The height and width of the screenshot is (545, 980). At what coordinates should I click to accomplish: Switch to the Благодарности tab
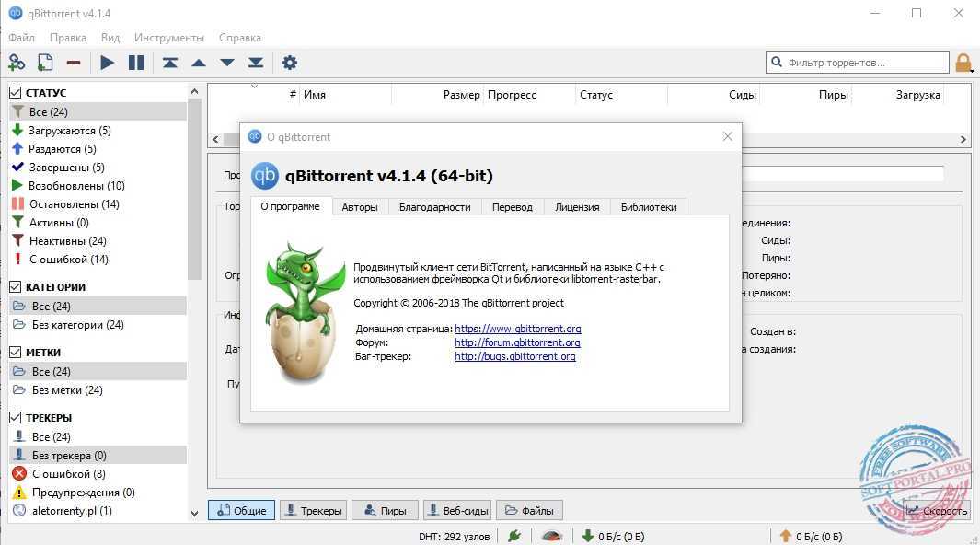tap(434, 207)
